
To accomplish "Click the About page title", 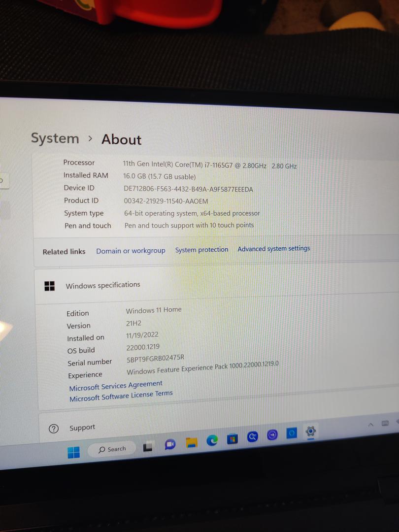I will [x=122, y=140].
